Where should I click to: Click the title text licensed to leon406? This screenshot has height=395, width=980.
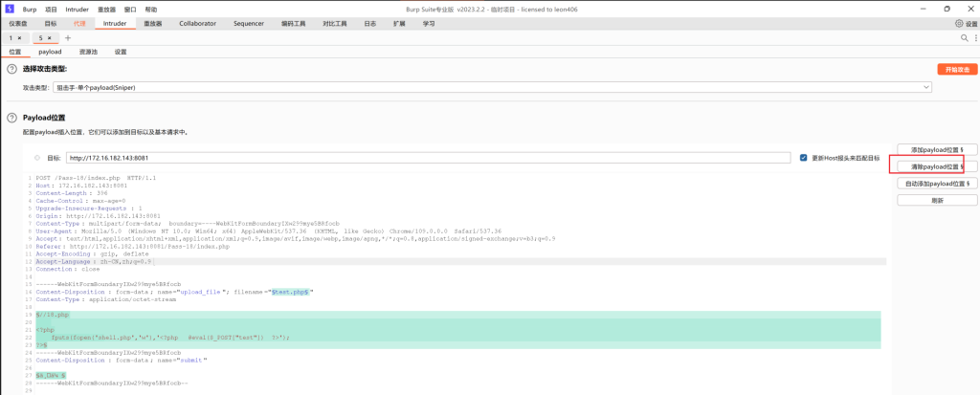point(546,10)
